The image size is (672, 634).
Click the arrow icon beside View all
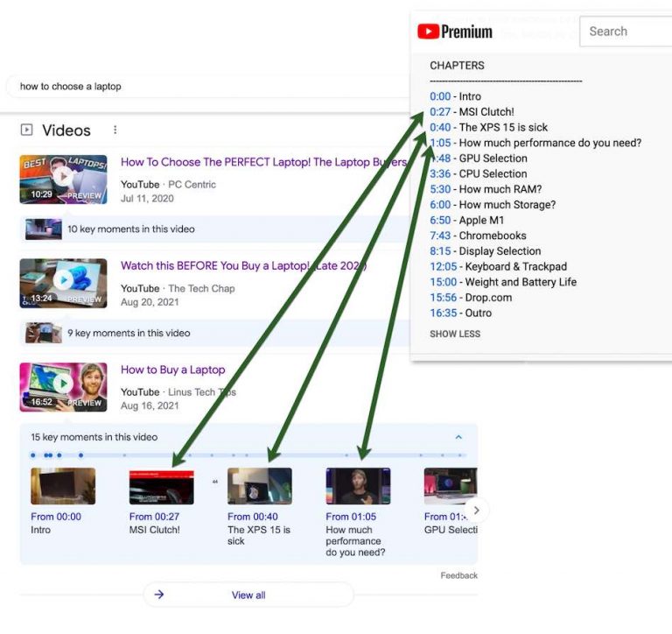[x=159, y=595]
